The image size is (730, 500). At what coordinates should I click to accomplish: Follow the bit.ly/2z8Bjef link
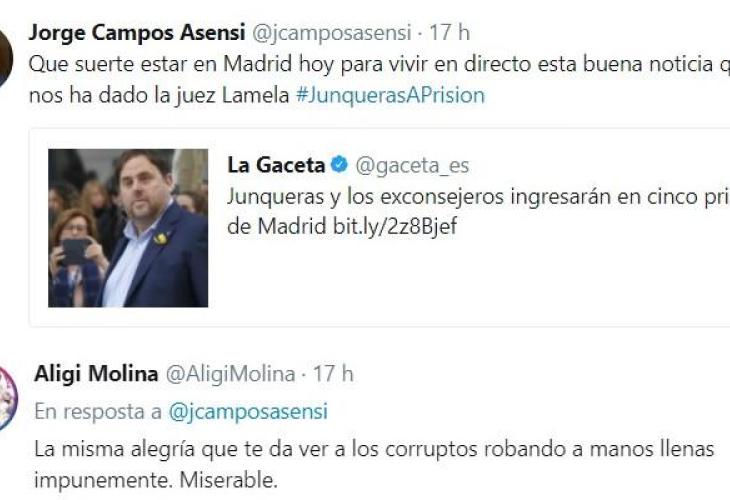pyautogui.click(x=395, y=227)
